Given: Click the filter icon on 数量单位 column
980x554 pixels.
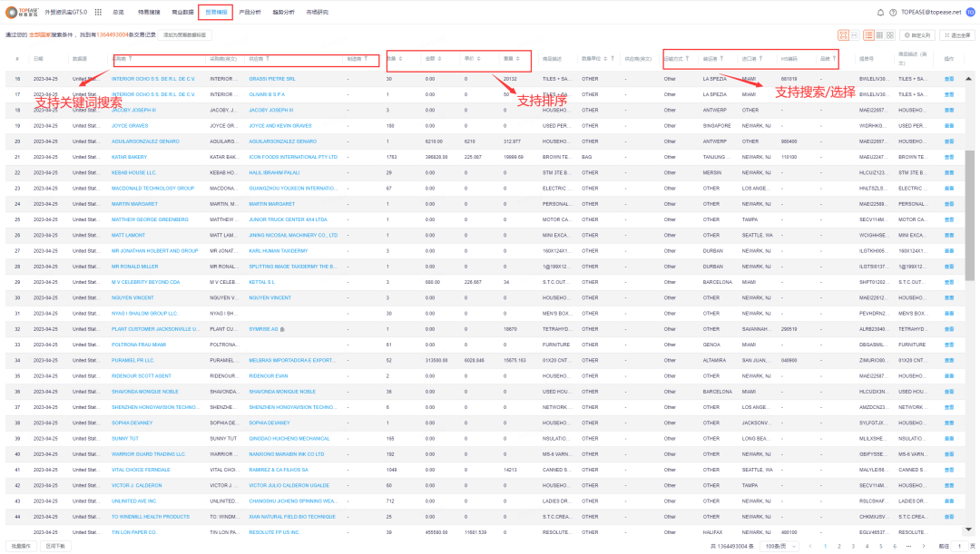Looking at the screenshot, I should coord(612,59).
